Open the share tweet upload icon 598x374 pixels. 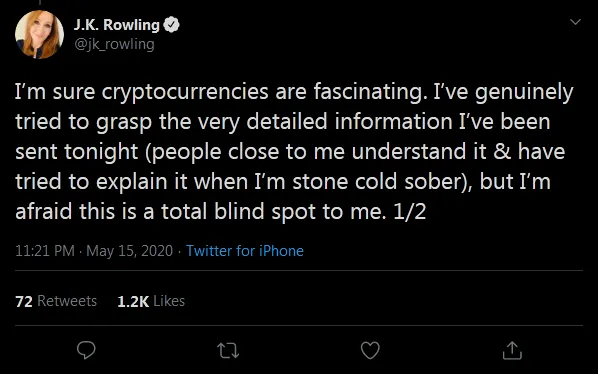pyautogui.click(x=512, y=350)
